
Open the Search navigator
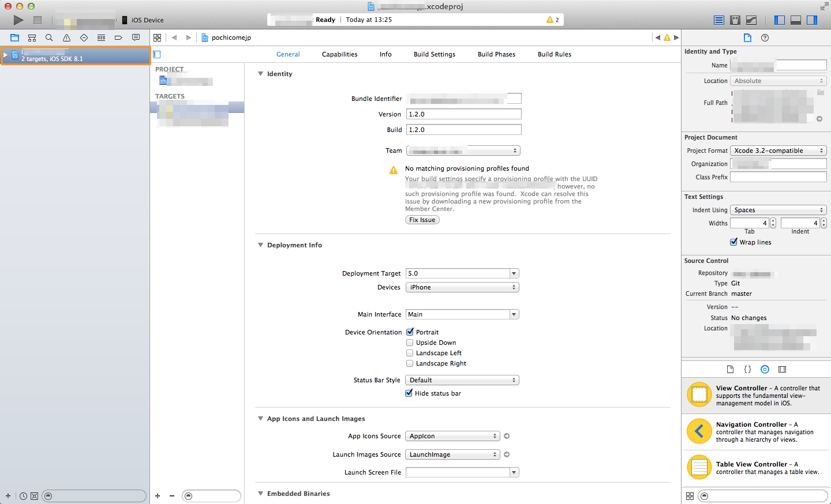[x=49, y=37]
